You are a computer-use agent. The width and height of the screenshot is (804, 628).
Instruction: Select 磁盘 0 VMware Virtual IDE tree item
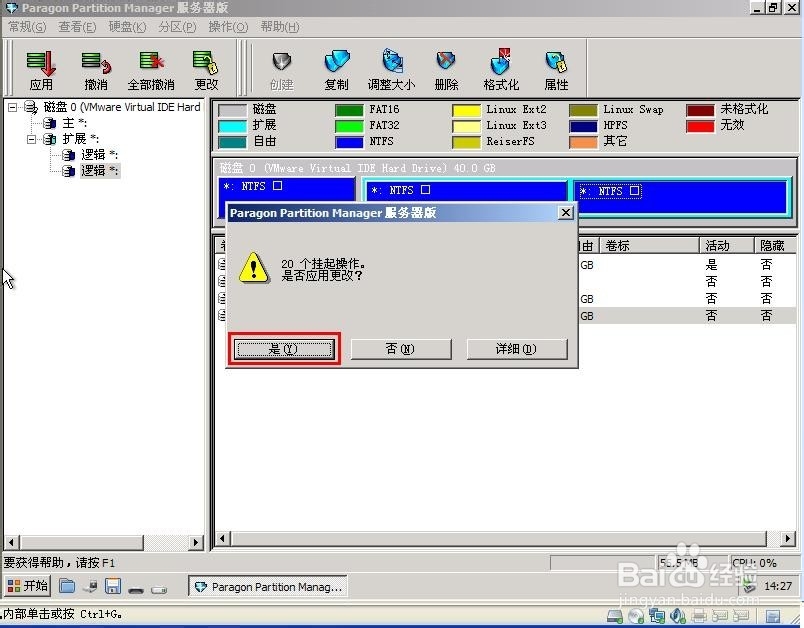[x=113, y=107]
